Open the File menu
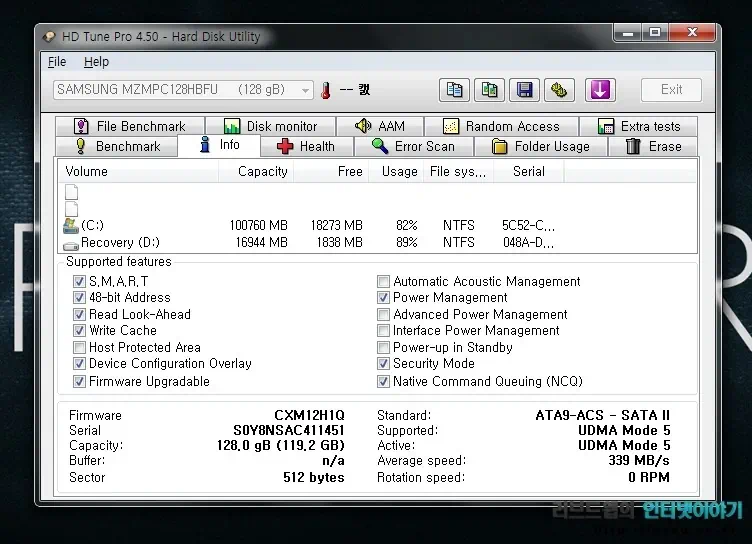This screenshot has height=544, width=752. tap(57, 62)
